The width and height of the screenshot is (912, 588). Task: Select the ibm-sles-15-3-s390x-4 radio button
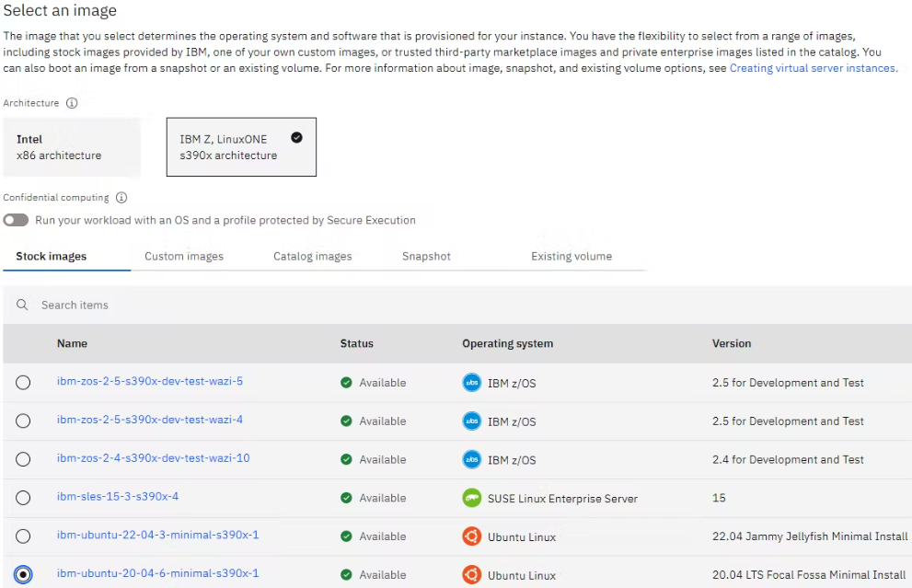click(23, 498)
